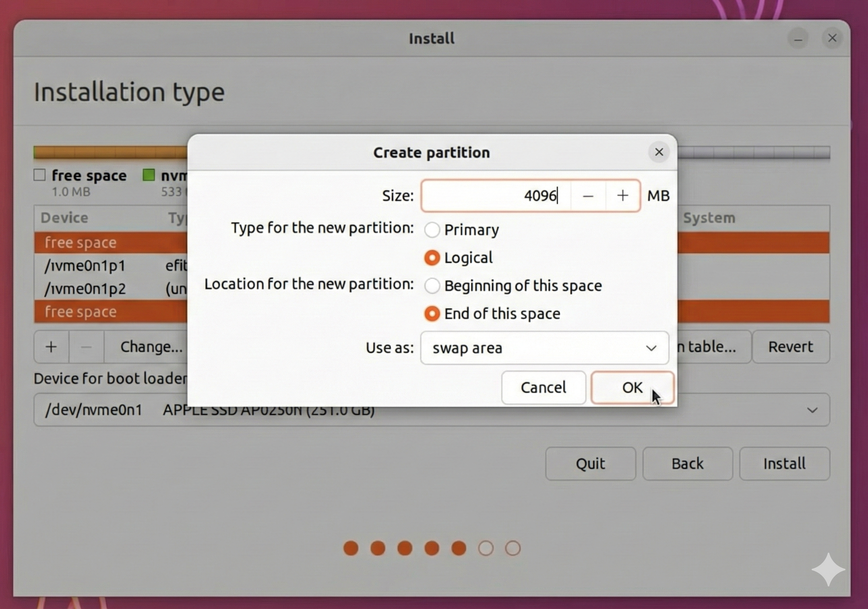
Task: Increase partition size with plus stepper
Action: (x=623, y=196)
